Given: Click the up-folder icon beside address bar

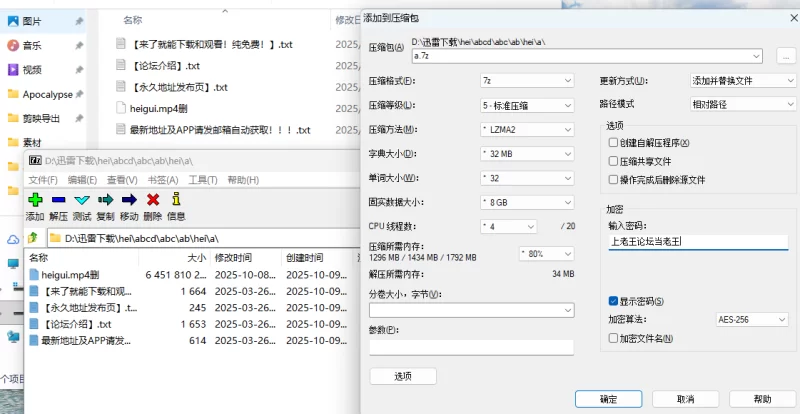Looking at the screenshot, I should point(35,238).
